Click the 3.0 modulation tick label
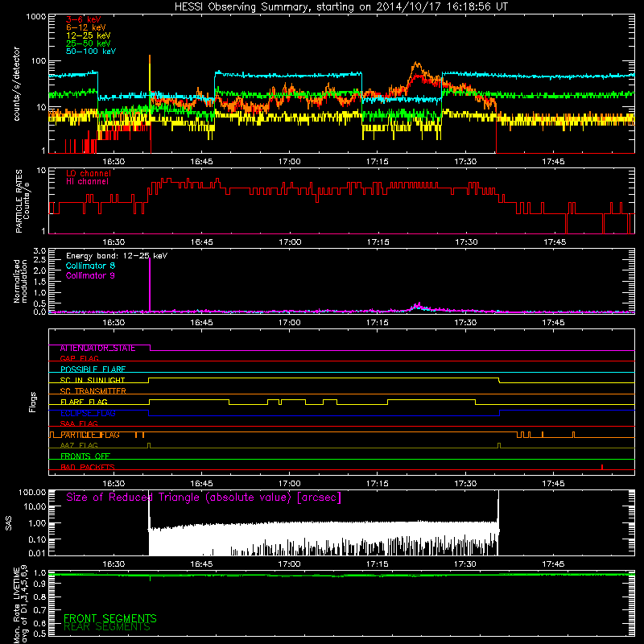Image resolution: width=644 pixels, height=644 pixels. tap(39, 251)
